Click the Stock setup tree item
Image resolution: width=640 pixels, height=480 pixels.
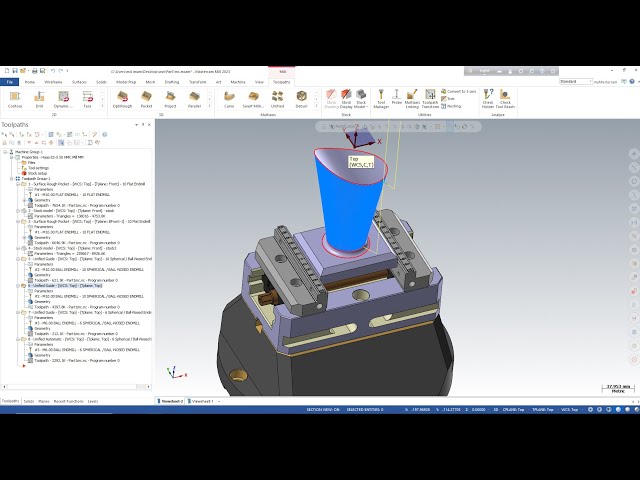[38, 173]
